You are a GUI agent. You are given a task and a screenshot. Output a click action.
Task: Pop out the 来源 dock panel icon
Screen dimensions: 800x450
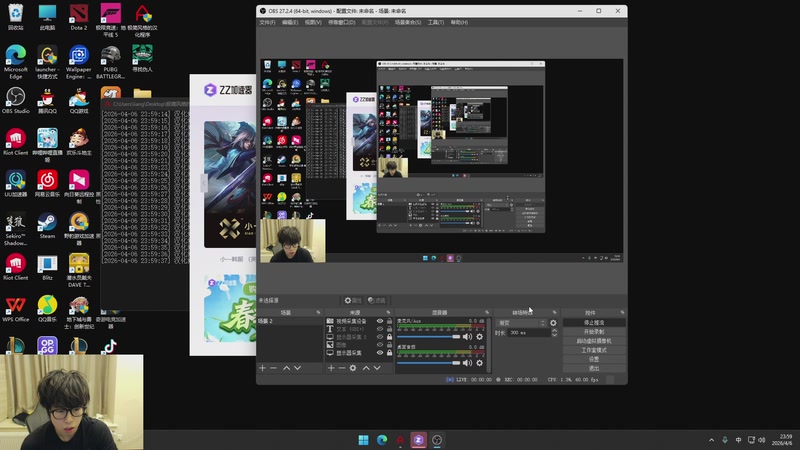pos(388,312)
